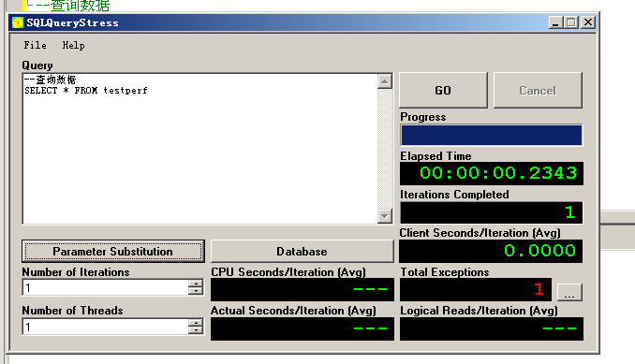
Task: Click the query scrollbar down arrow
Action: 385,216
